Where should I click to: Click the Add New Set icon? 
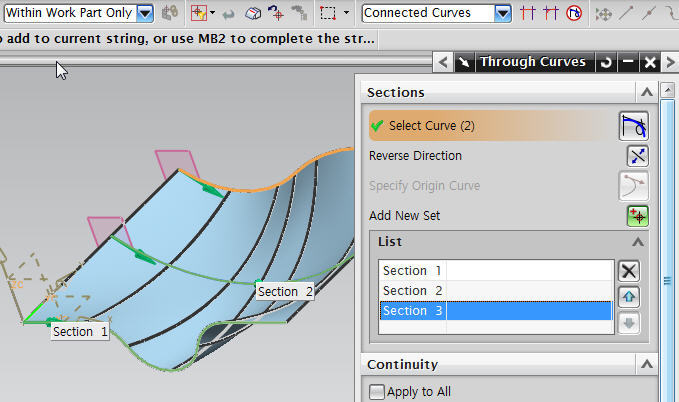click(637, 216)
